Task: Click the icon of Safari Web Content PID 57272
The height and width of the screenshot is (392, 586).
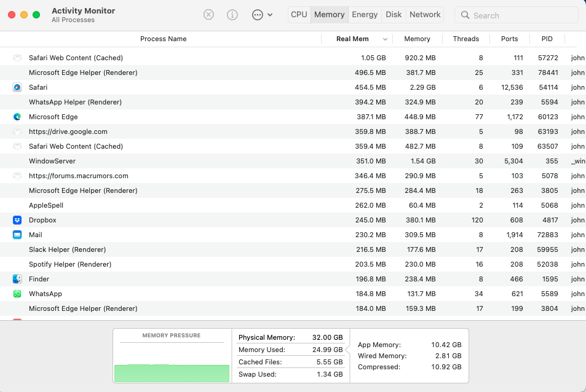Action: 17,58
